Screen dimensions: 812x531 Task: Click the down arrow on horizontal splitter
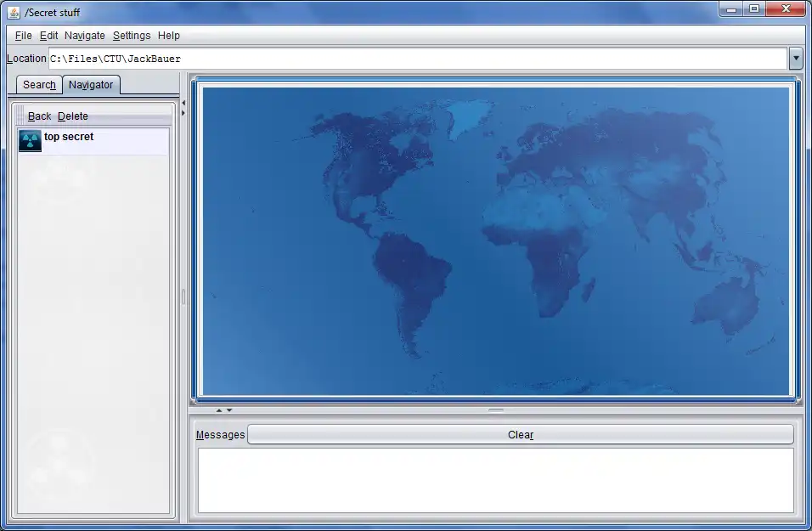[x=229, y=410]
